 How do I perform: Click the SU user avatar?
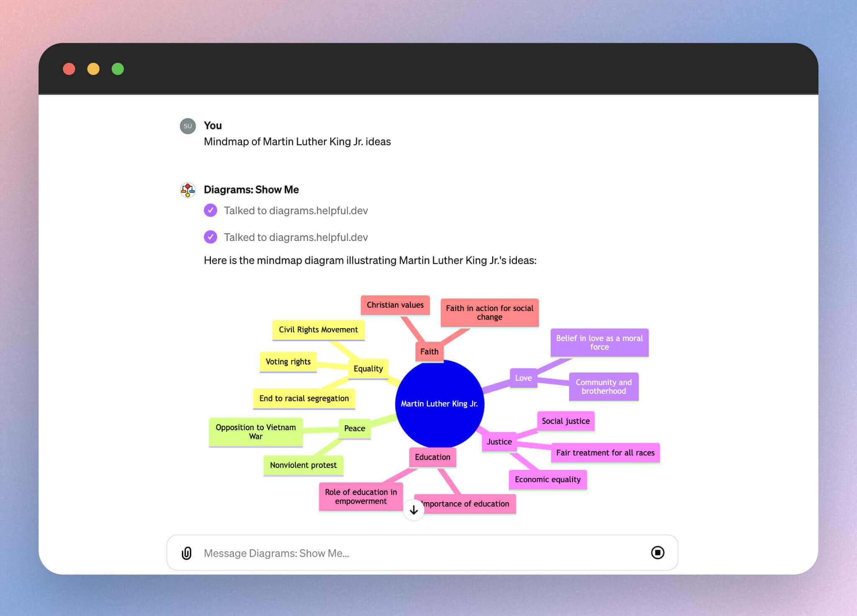(187, 126)
